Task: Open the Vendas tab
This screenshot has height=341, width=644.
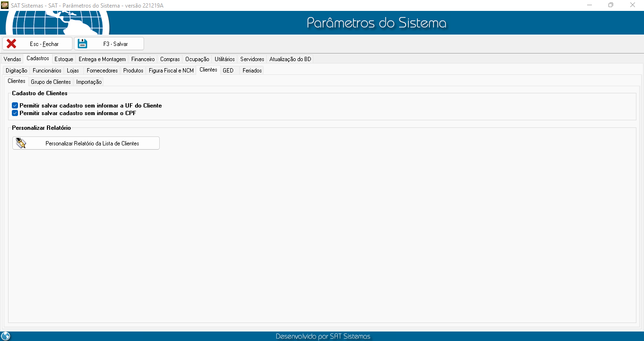Action: tap(12, 59)
